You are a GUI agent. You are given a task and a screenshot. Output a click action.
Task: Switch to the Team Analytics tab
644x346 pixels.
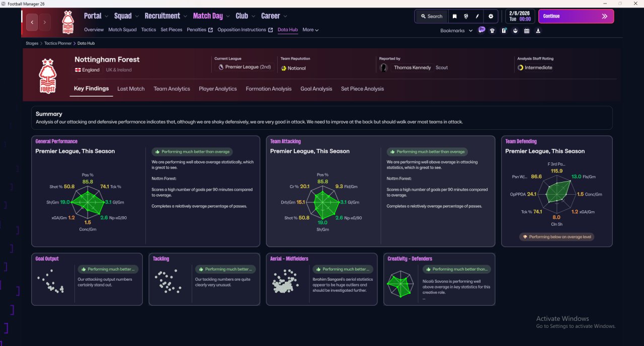[172, 89]
